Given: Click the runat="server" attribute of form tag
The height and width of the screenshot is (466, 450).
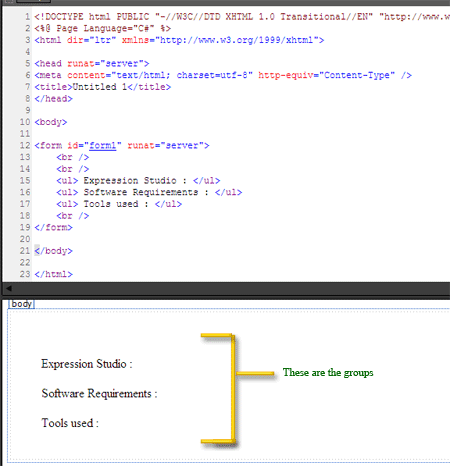Looking at the screenshot, I should pyautogui.click(x=166, y=146).
